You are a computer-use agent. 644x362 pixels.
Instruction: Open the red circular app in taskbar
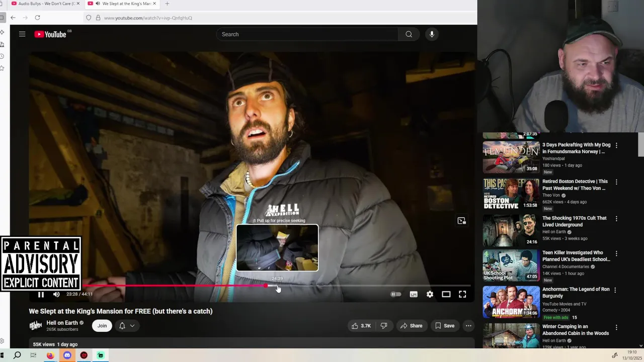point(84,355)
